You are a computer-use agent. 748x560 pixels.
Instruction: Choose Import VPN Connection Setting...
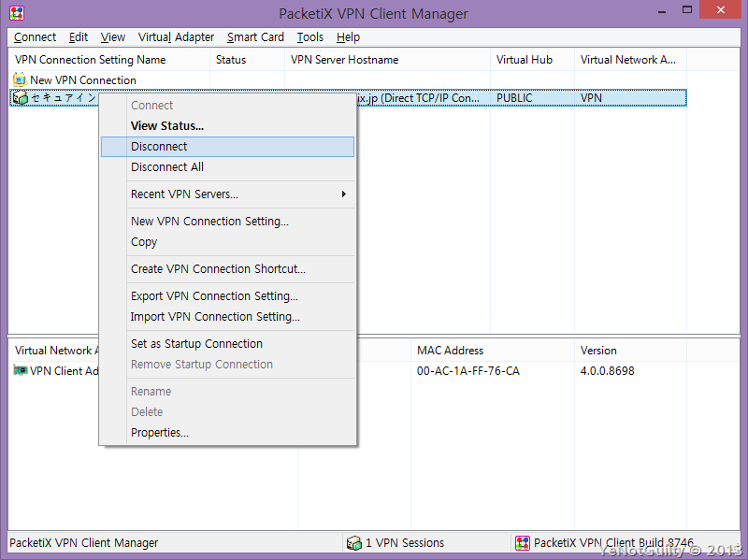tap(227, 317)
